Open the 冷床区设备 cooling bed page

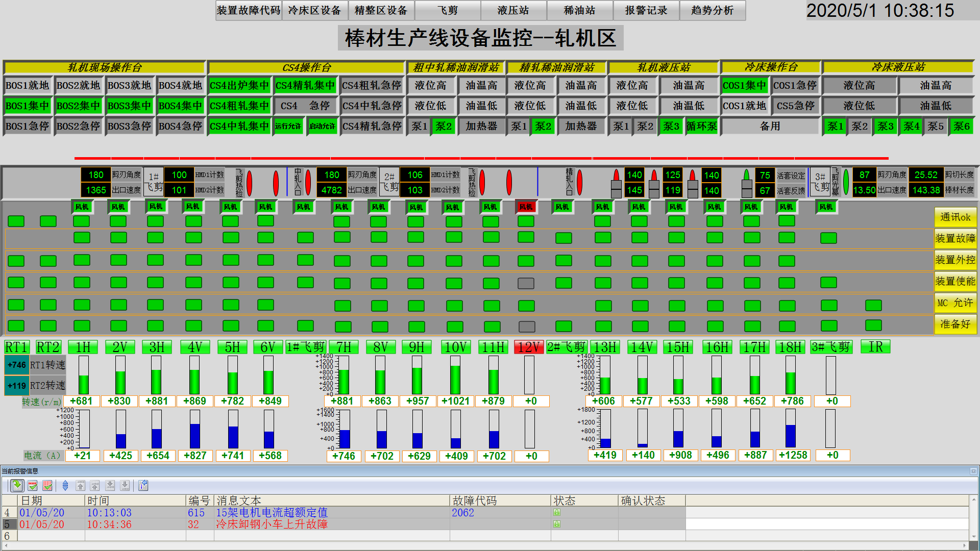click(x=314, y=10)
